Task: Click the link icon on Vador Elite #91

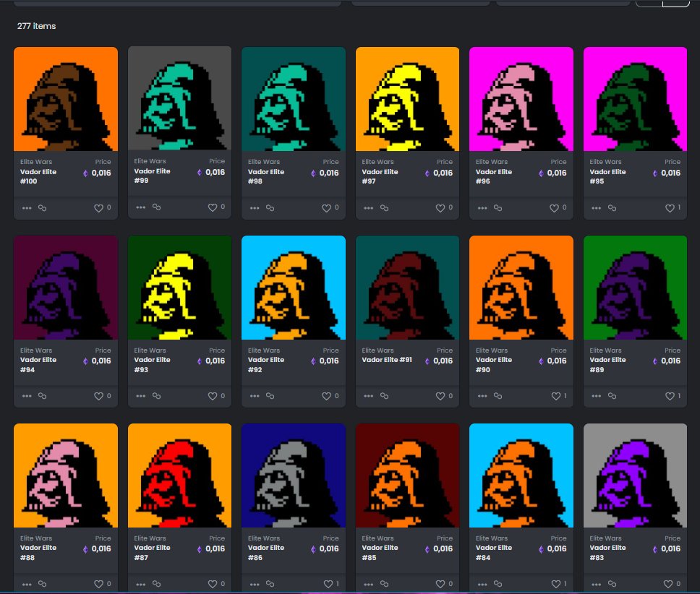Action: 384,395
